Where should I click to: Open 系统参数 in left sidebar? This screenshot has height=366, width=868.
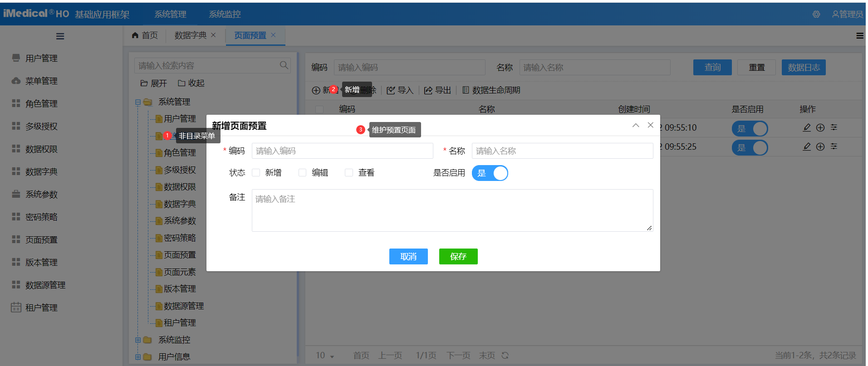[41, 194]
